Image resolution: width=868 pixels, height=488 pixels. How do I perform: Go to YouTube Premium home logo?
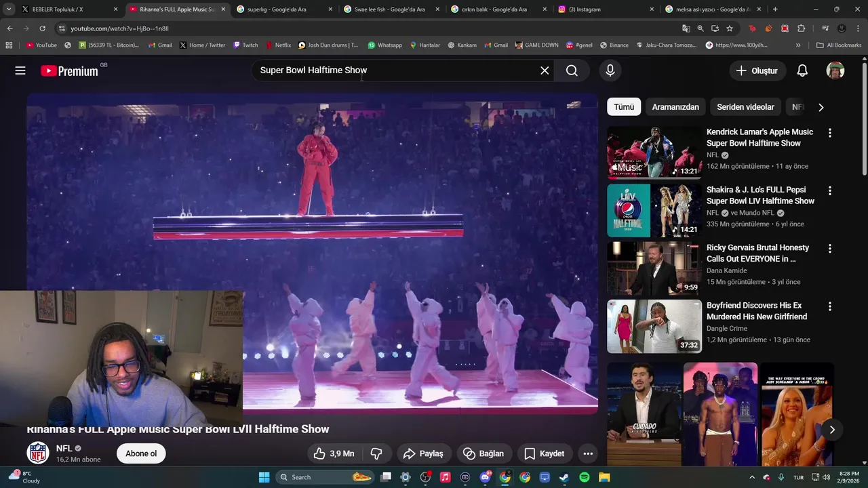[x=69, y=70]
